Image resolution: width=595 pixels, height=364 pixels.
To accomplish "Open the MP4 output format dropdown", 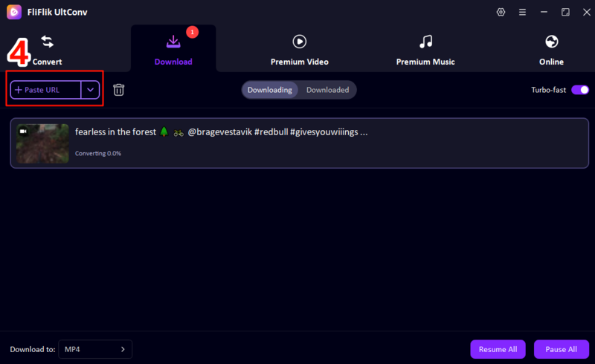I will [x=95, y=349].
